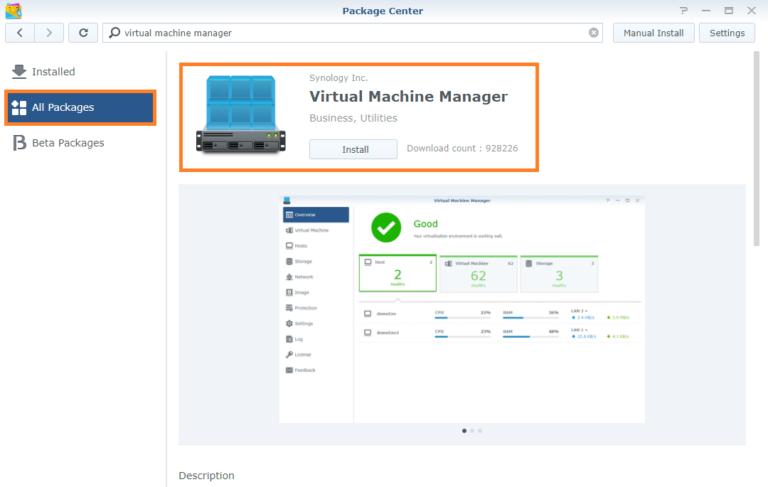
Task: Select All Packages category
Action: (x=81, y=107)
